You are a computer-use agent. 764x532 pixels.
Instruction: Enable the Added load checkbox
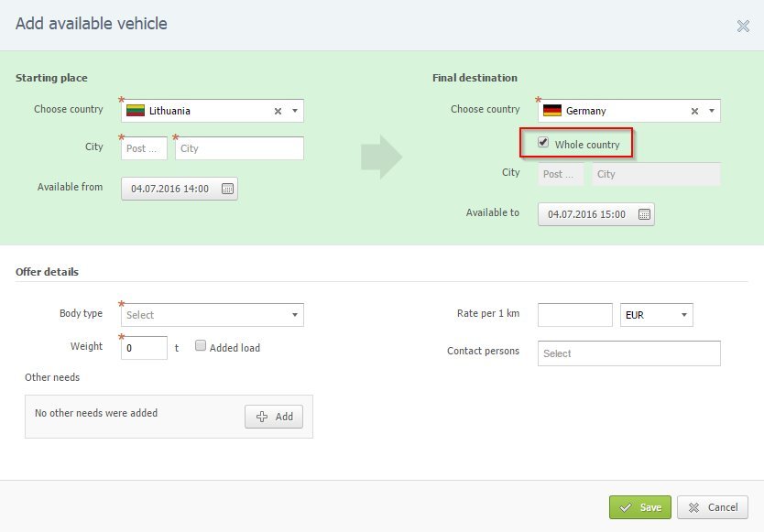tap(201, 347)
